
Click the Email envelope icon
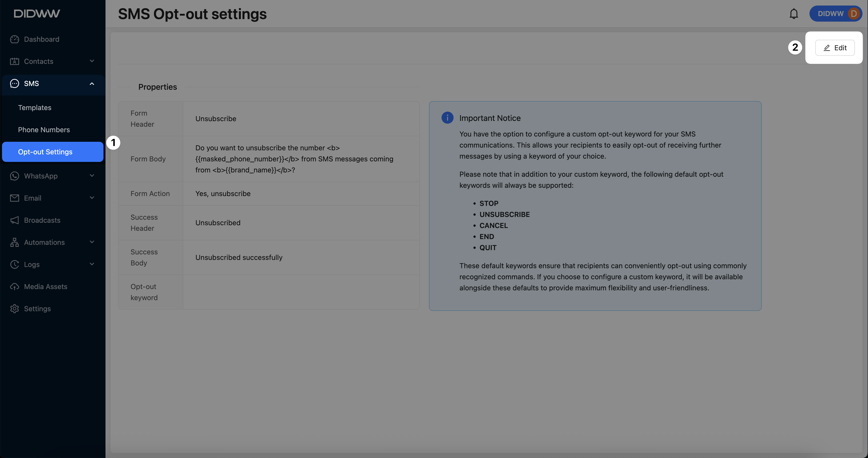point(15,198)
